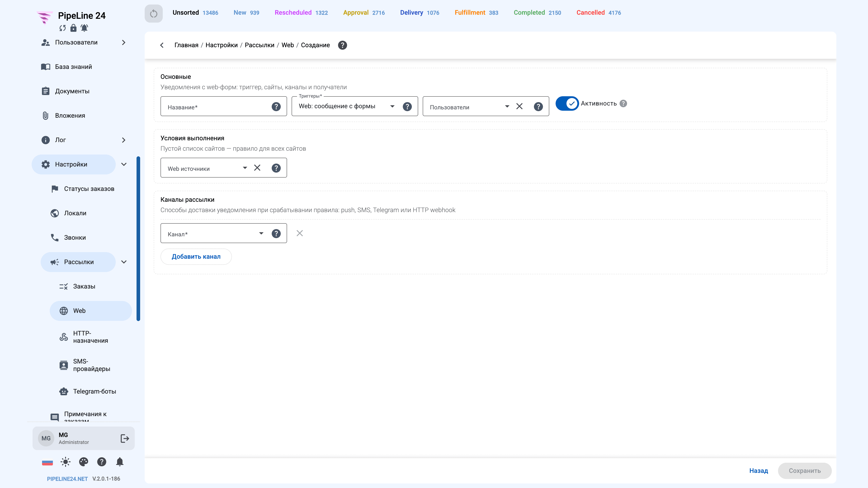Open the Канал dropdown
This screenshot has width=868, height=488.
point(261,233)
